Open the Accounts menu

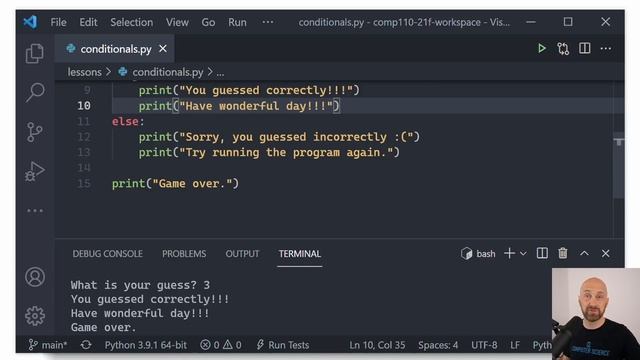click(x=35, y=277)
